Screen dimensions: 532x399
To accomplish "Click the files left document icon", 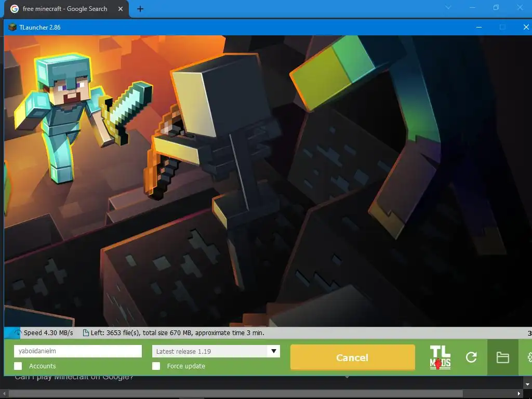I will point(86,333).
